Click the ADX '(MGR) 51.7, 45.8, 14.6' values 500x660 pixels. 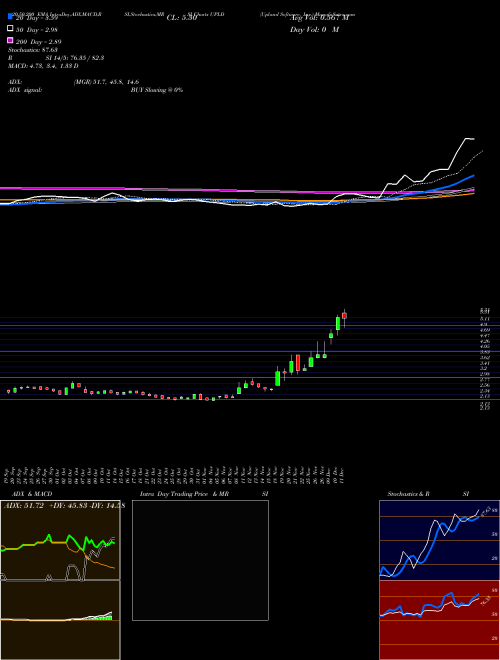pos(106,82)
